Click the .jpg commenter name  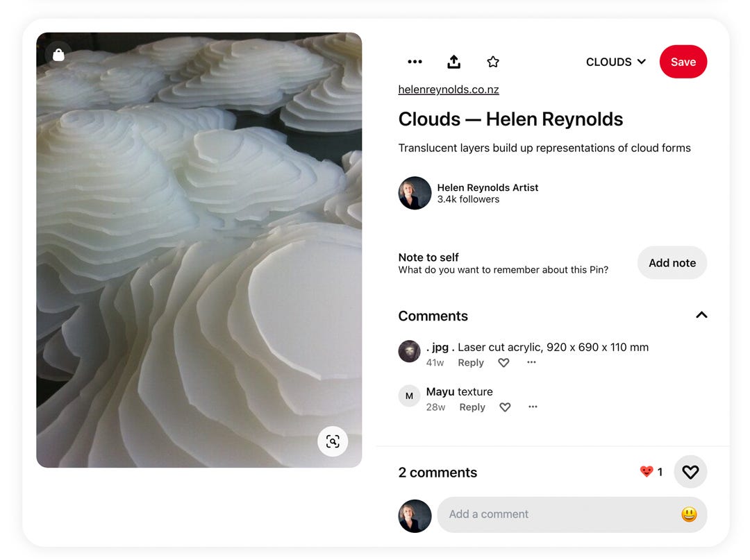pyautogui.click(x=440, y=348)
